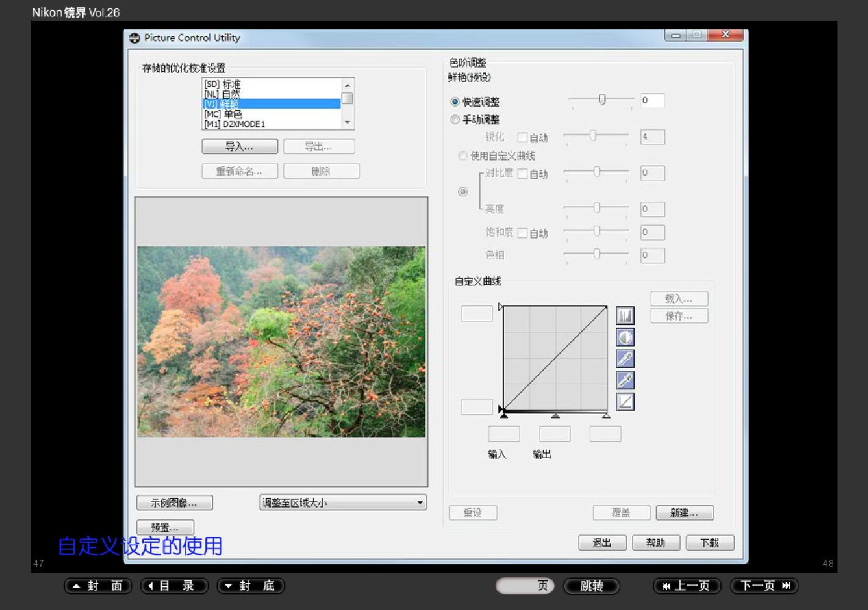Click the autumn forest sample image
The image size is (868, 610).
click(281, 342)
